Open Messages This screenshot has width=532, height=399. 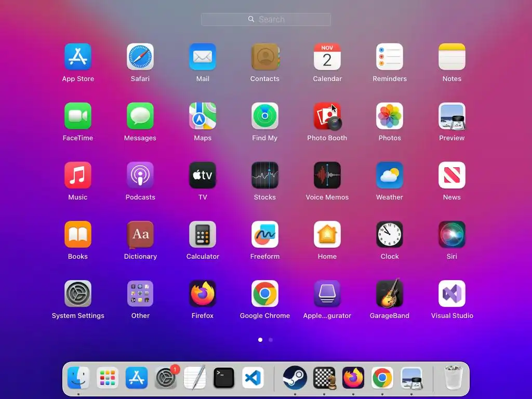pos(140,116)
